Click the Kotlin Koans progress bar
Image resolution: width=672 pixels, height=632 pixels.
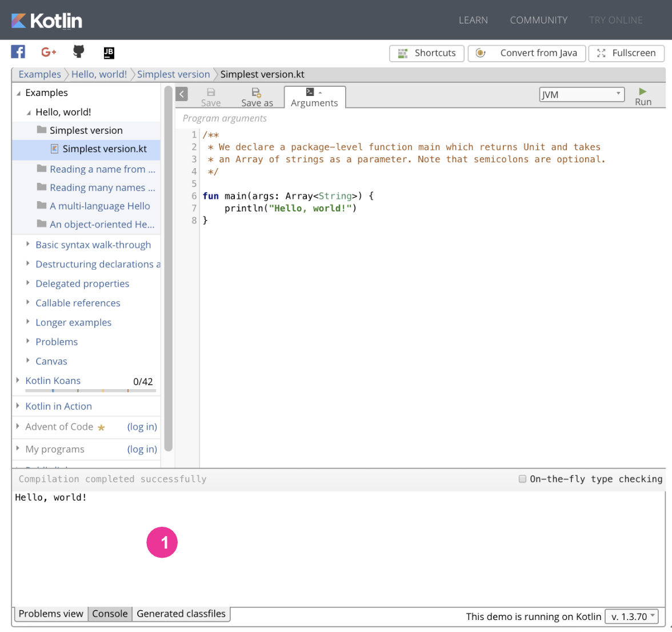coord(90,391)
